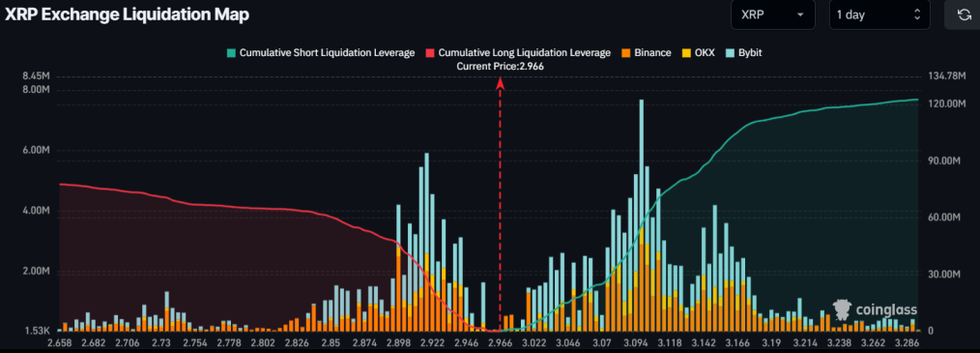Click the yellow OKX legend swatch
This screenshot has width=980, height=353.
click(686, 53)
